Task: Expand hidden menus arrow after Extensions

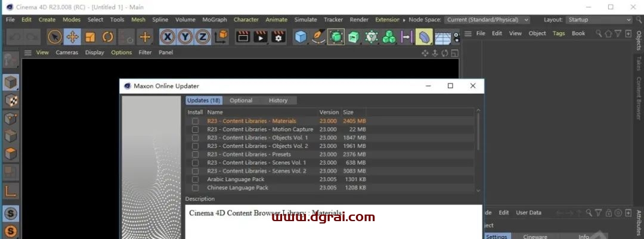Action: [404, 20]
